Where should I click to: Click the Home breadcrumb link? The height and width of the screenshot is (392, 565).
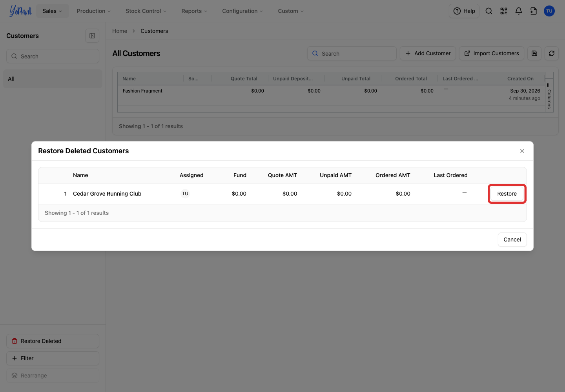coord(120,31)
